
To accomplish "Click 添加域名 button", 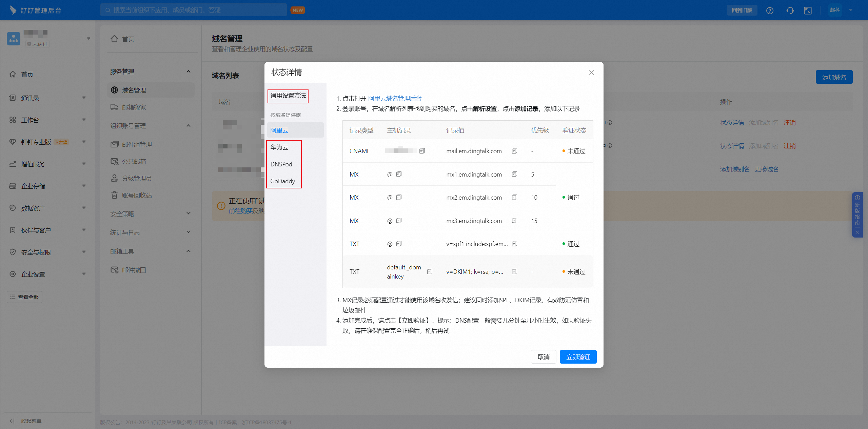I will (834, 77).
